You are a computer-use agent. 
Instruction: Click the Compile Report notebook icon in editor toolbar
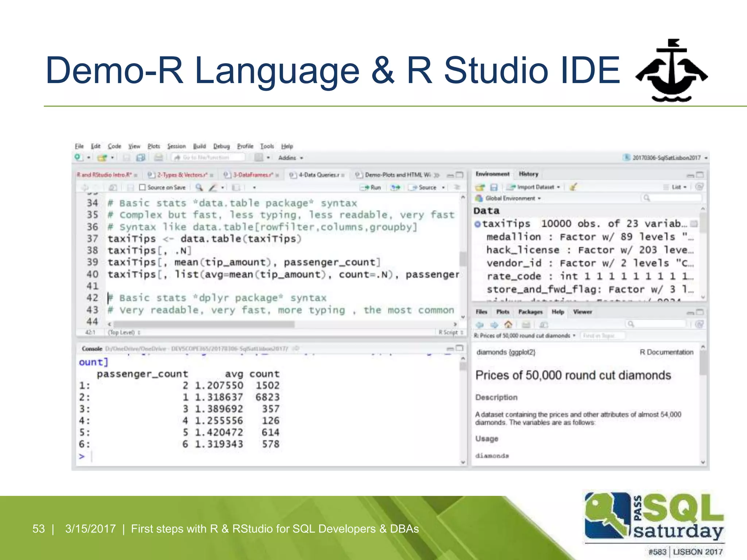click(x=236, y=187)
